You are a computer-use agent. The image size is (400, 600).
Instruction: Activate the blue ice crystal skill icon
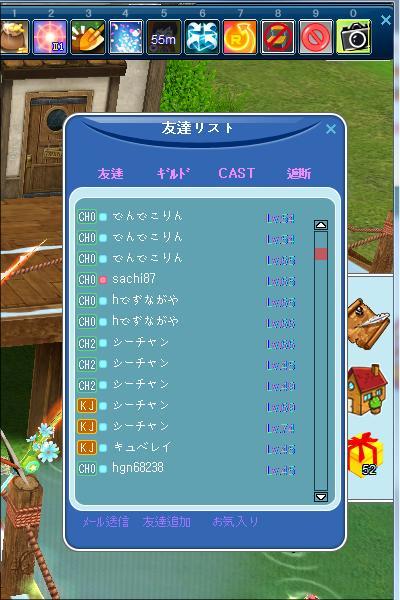pos(202,37)
